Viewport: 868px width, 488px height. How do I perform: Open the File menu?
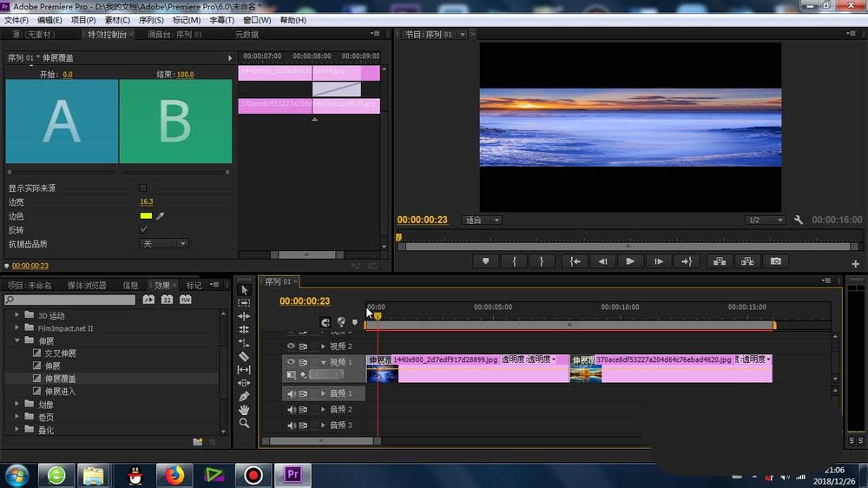tap(16, 20)
